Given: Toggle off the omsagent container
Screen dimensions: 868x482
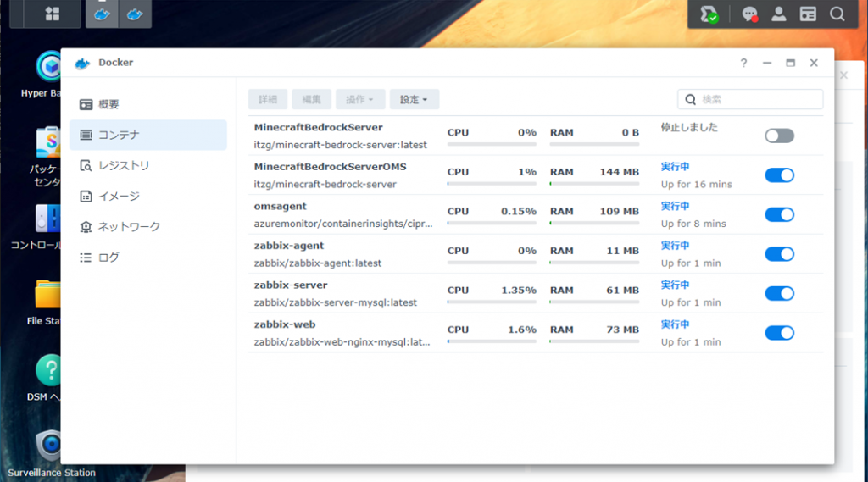Looking at the screenshot, I should pos(780,214).
